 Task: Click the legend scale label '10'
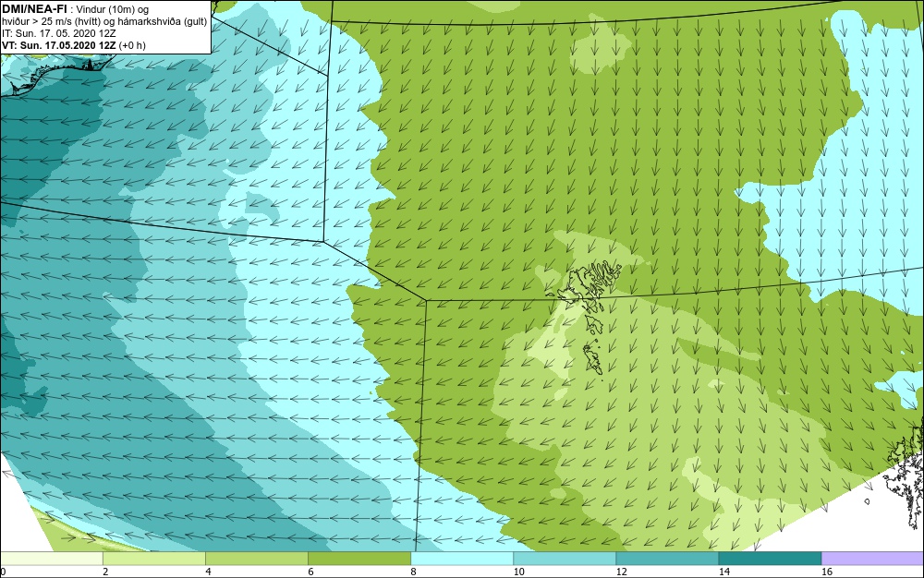[x=518, y=572]
